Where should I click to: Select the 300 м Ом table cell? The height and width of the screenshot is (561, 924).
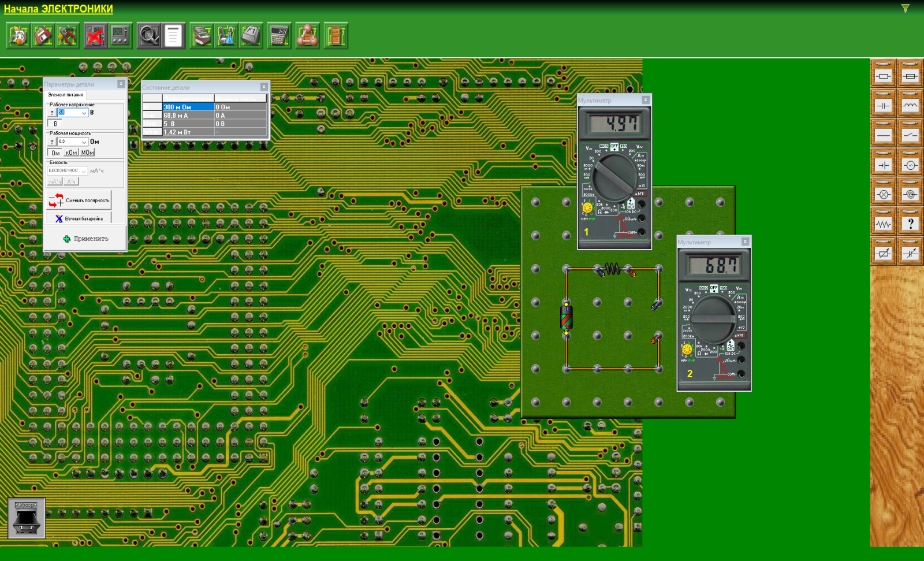188,107
